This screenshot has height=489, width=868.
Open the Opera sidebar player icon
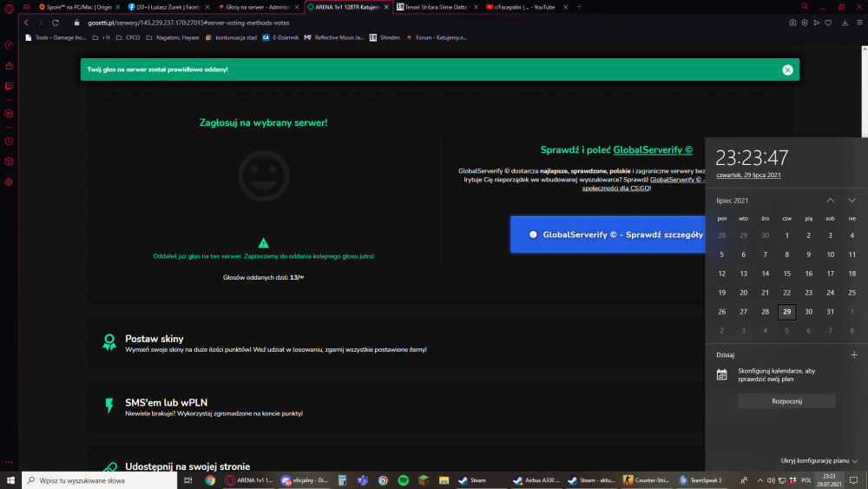point(9,114)
